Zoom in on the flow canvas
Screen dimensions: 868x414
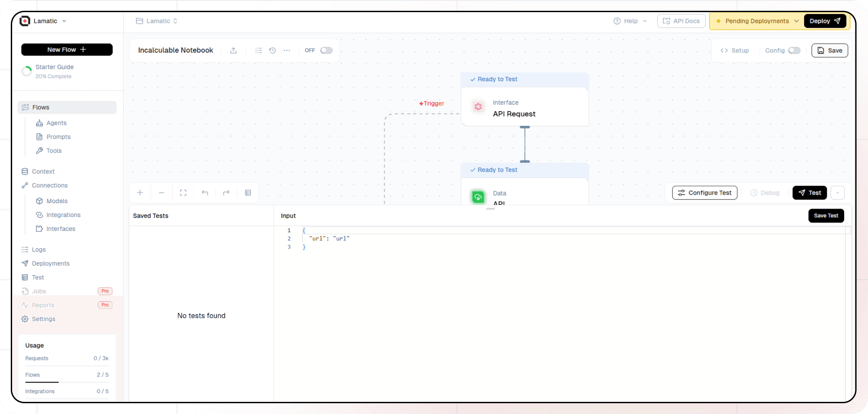tap(140, 192)
